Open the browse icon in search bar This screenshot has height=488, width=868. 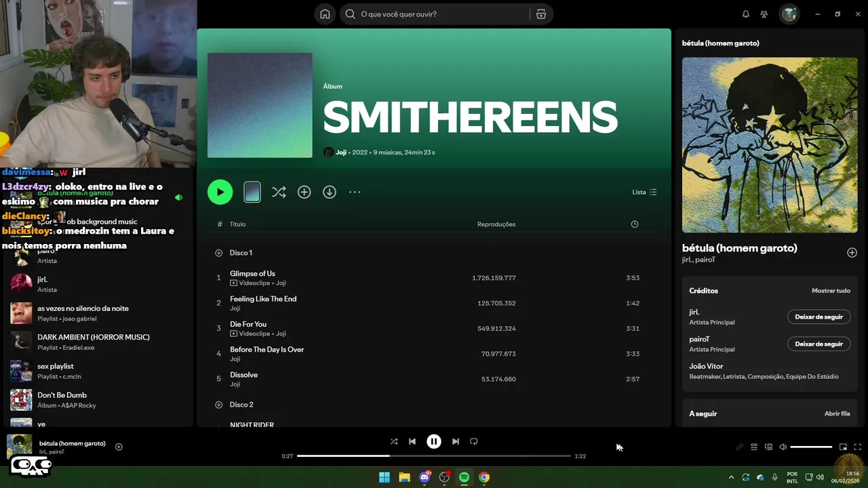tap(540, 14)
